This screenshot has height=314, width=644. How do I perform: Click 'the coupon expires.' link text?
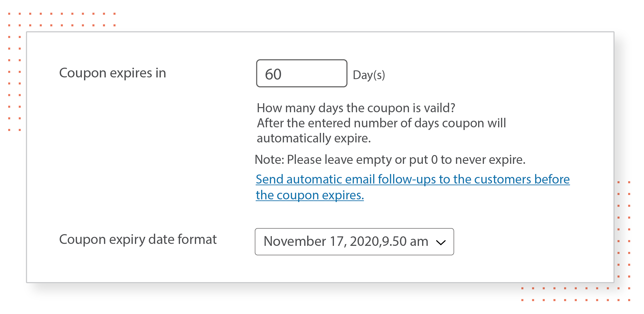click(310, 195)
